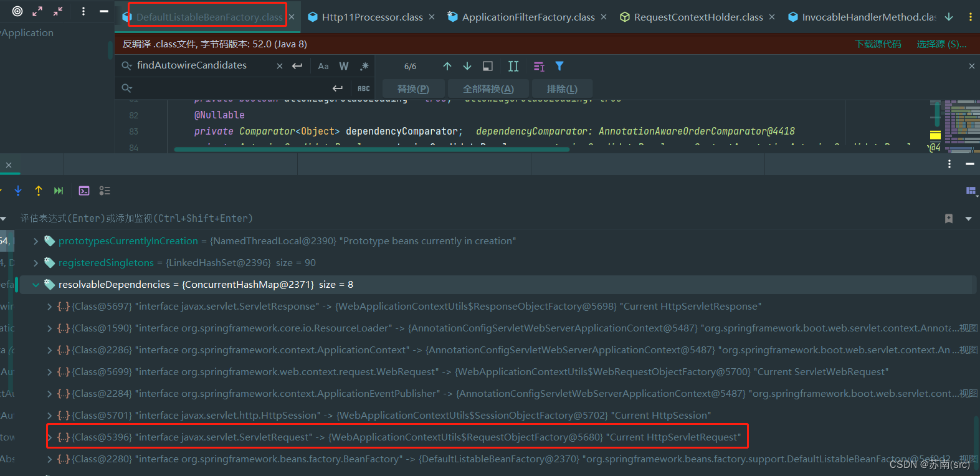Click the expand all arrows icon
This screenshot has height=476, width=980.
[37, 11]
